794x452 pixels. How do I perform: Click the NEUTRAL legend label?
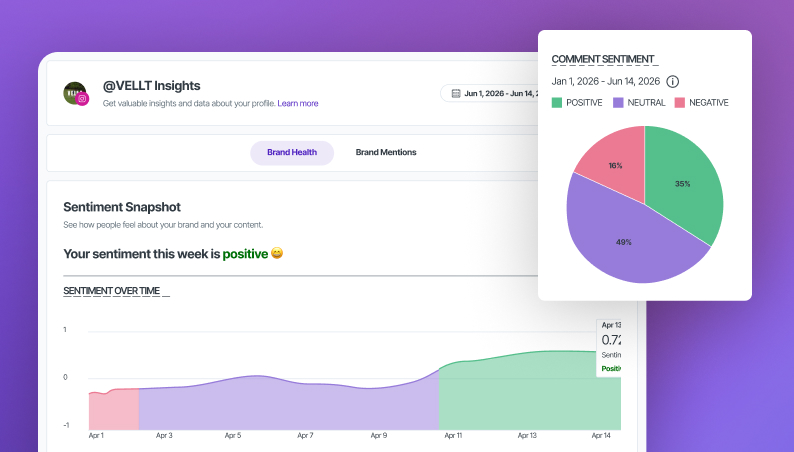646,103
